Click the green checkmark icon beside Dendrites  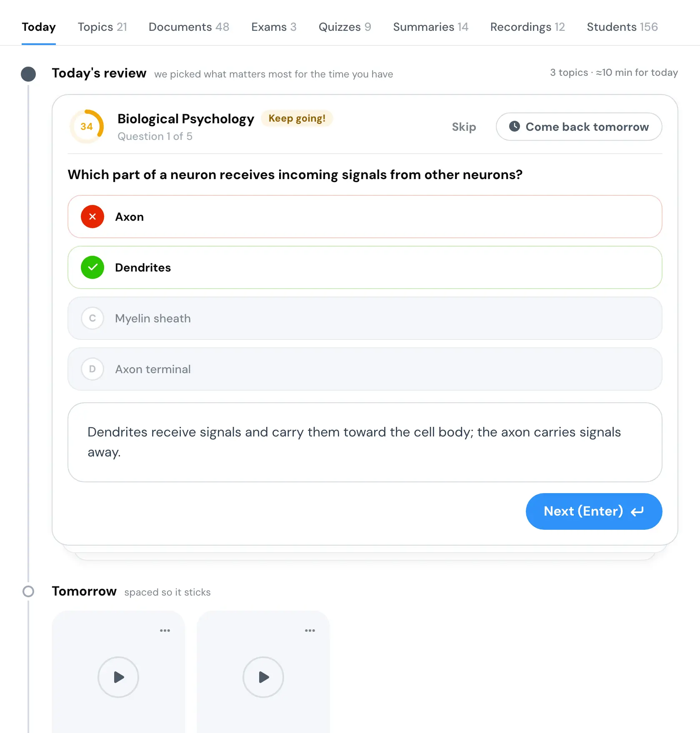(92, 267)
